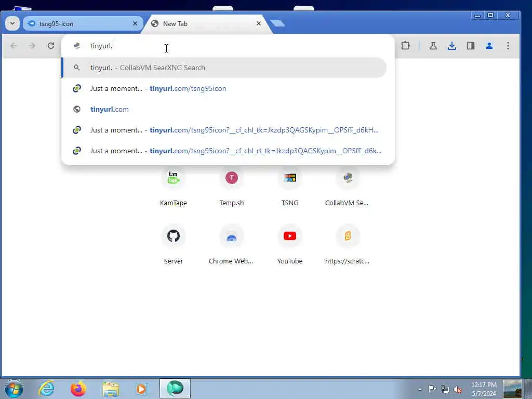Click the browser back arrow
The height and width of the screenshot is (399, 532).
point(14,46)
